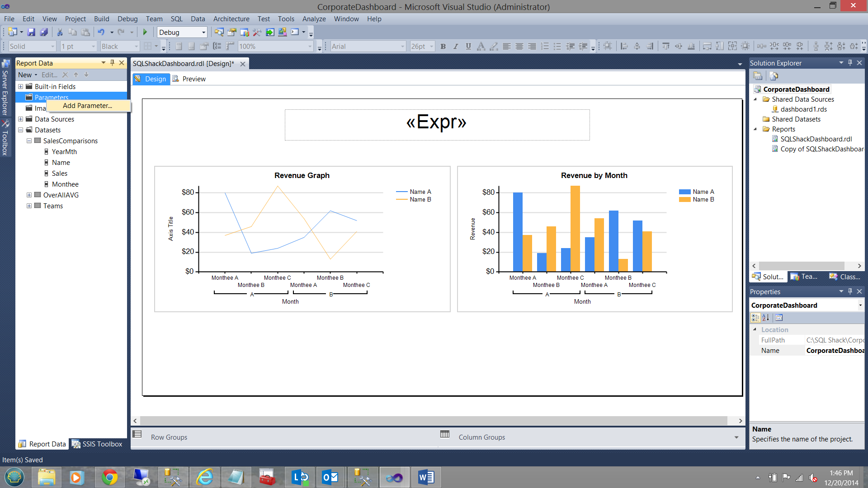The height and width of the screenshot is (488, 868).
Task: Click the Undo arrow icon
Action: pos(101,32)
